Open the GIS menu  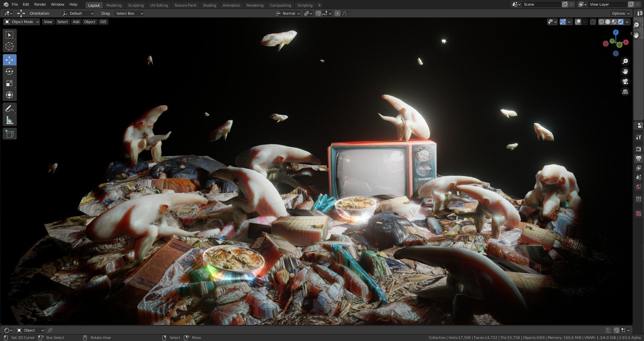(103, 22)
